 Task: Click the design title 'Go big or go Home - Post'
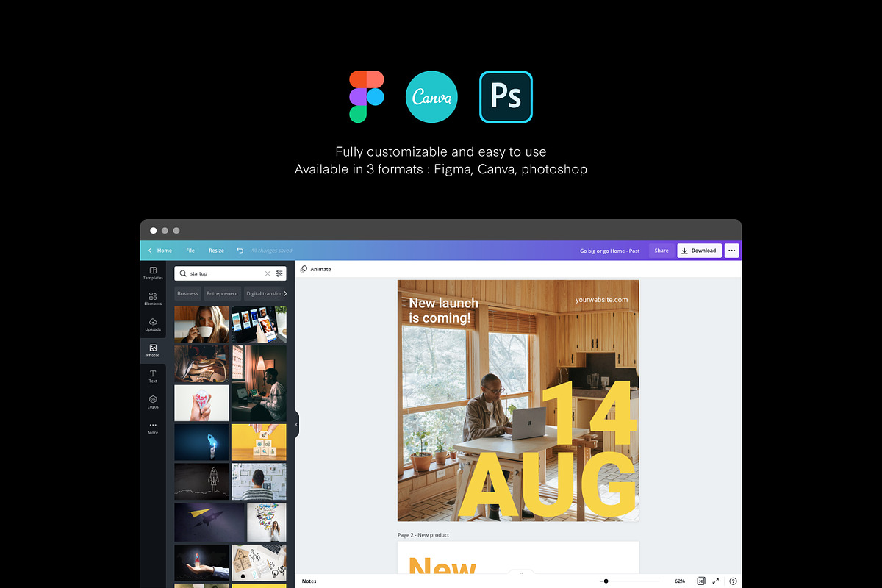(x=609, y=251)
